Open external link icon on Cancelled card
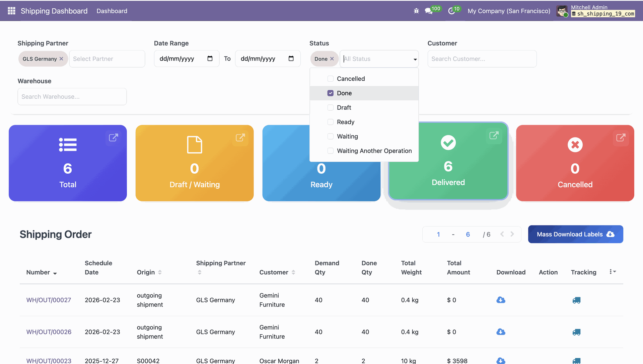This screenshot has width=643, height=364. 621,138
